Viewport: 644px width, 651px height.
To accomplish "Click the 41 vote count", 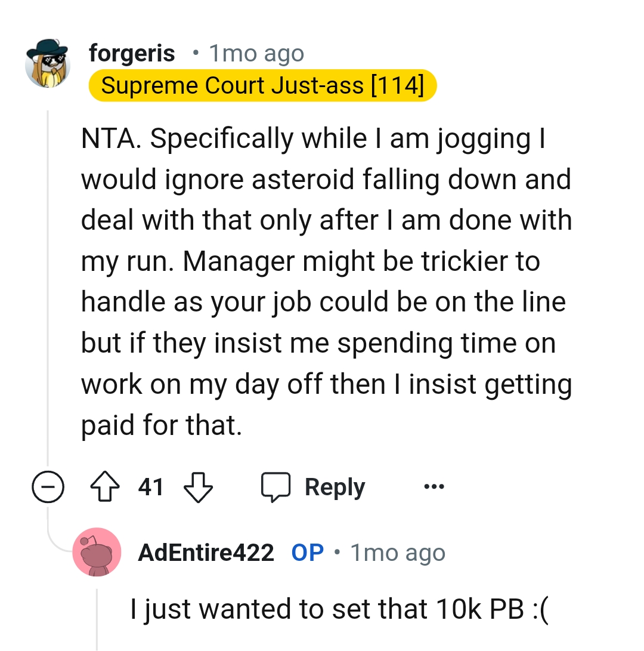I will (x=151, y=486).
